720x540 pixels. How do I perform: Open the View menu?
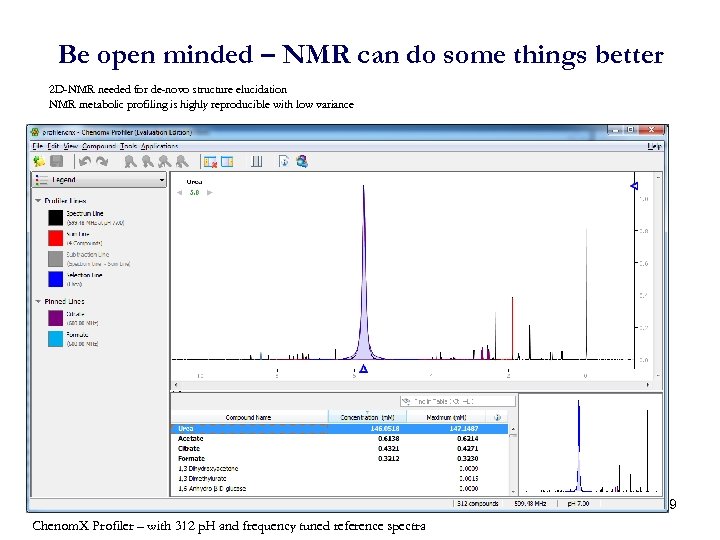(70, 146)
